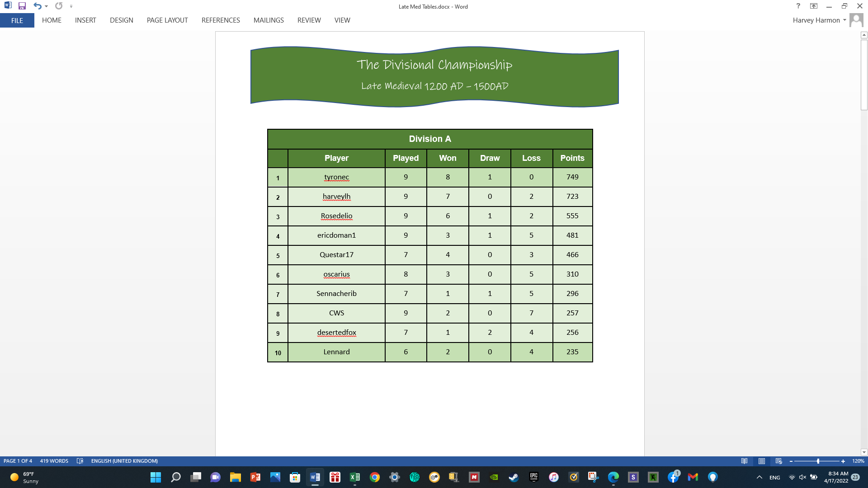868x488 pixels.
Task: Click the ENGLISH (UNITED KINGDOM) language button
Action: pos(125,461)
